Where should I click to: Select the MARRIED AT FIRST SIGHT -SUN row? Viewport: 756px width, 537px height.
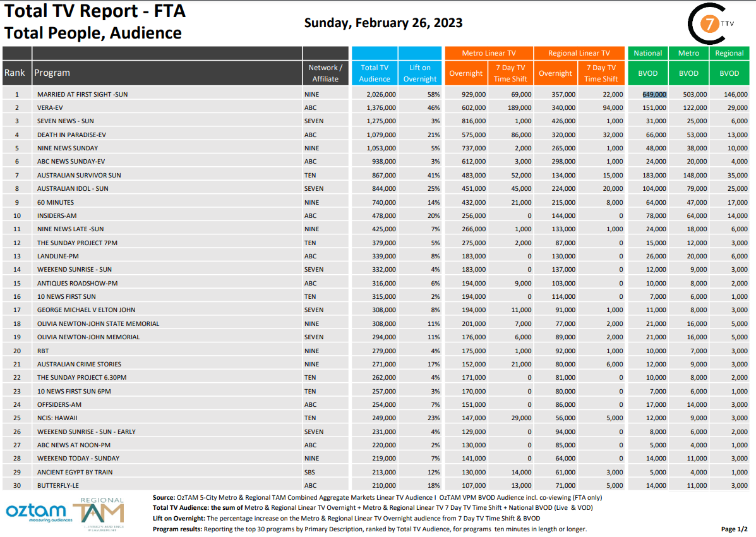tap(376, 95)
